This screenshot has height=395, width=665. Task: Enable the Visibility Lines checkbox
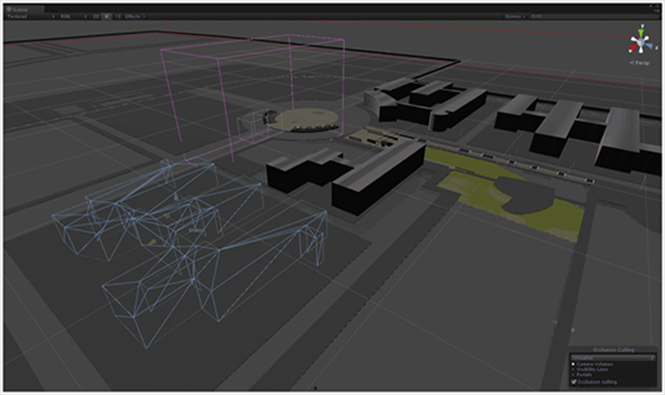tap(573, 370)
